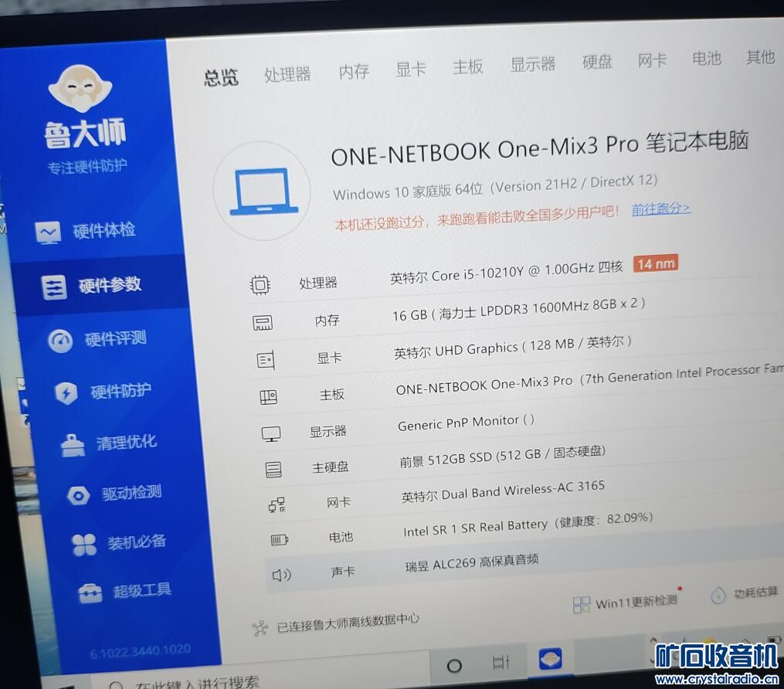Click motherboard ONE-NETBOOK One-Mix3 Pro row text

point(589,378)
